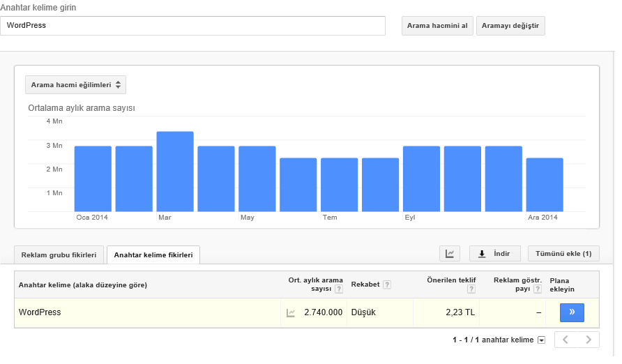
Task: Click Ort. aylık arama sayısı column header
Action: [x=315, y=285]
